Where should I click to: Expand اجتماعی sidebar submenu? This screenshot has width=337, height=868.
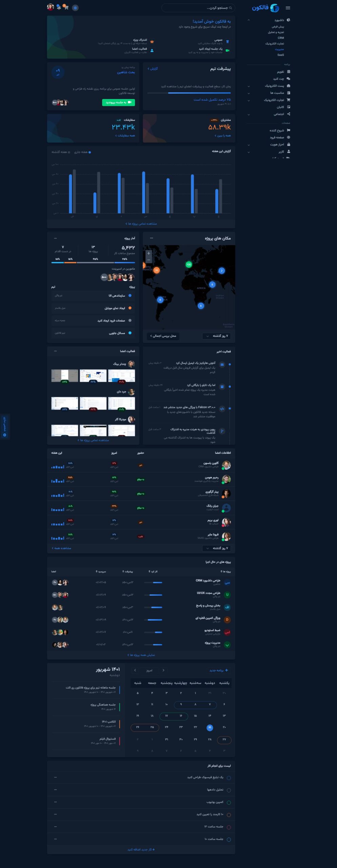pyautogui.click(x=249, y=114)
